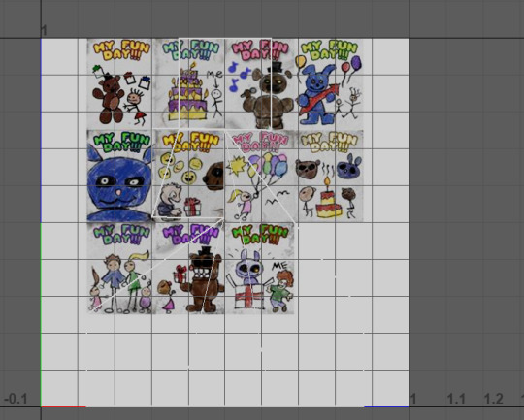Click the "1" label on the vertical axis
Viewport: 524px width, 420px height.
pos(44,31)
